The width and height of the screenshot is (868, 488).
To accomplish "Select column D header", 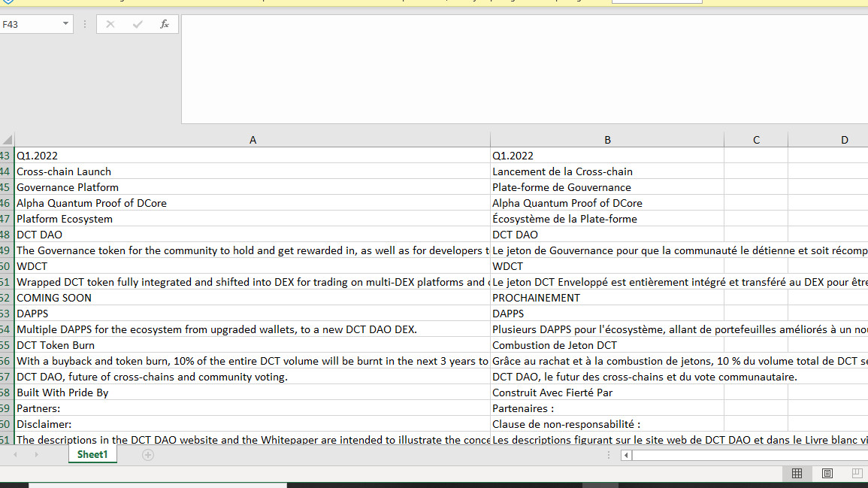I will (828, 140).
